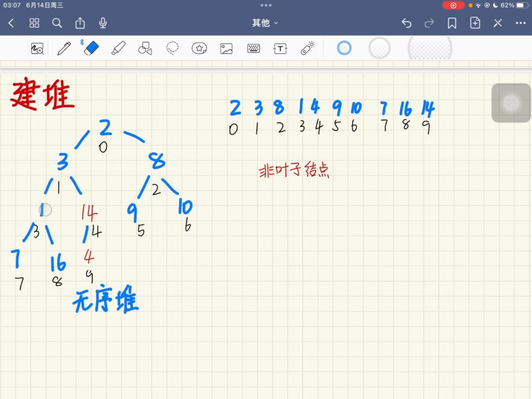Undo the last stroke
532x399 pixels.
406,23
